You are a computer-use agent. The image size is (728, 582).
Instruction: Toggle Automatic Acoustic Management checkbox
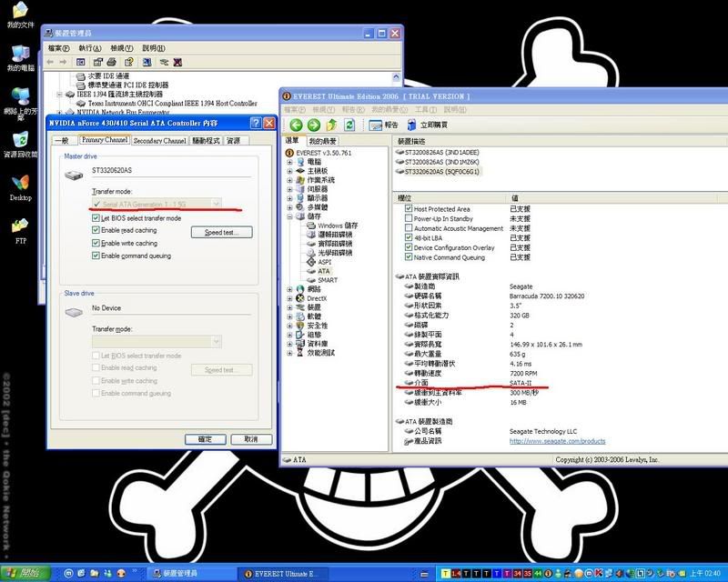[x=409, y=228]
